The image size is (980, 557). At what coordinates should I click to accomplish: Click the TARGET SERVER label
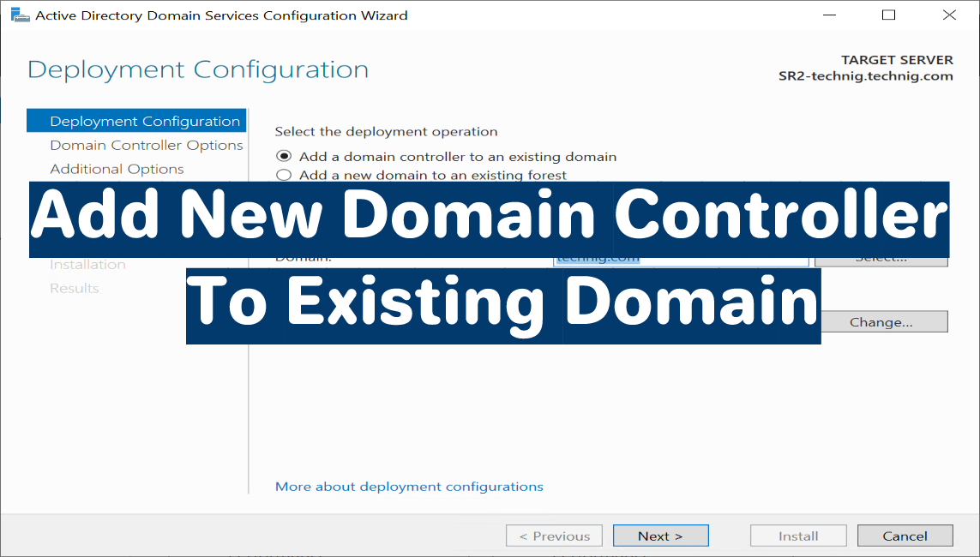click(x=897, y=60)
